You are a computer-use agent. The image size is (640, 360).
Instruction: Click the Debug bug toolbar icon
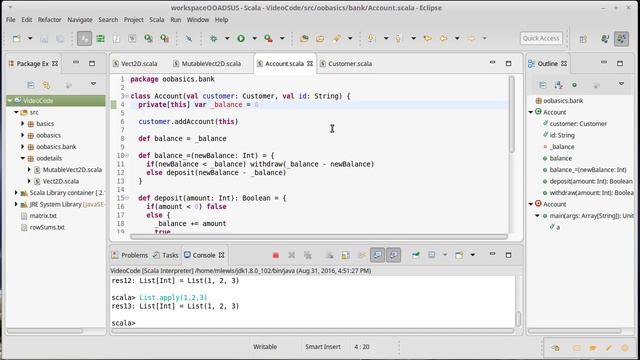coord(213,38)
